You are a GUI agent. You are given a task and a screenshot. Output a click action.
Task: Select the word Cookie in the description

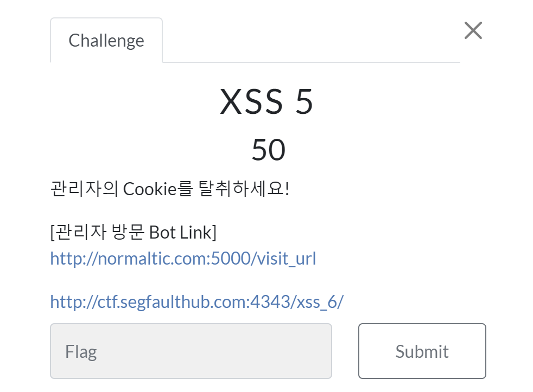pos(150,189)
